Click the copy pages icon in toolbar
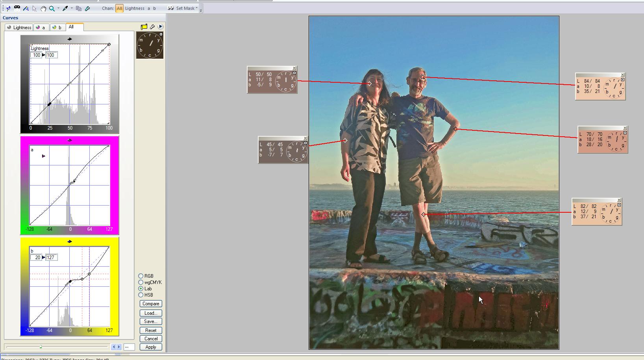Image resolution: width=644 pixels, height=360 pixels. point(79,8)
